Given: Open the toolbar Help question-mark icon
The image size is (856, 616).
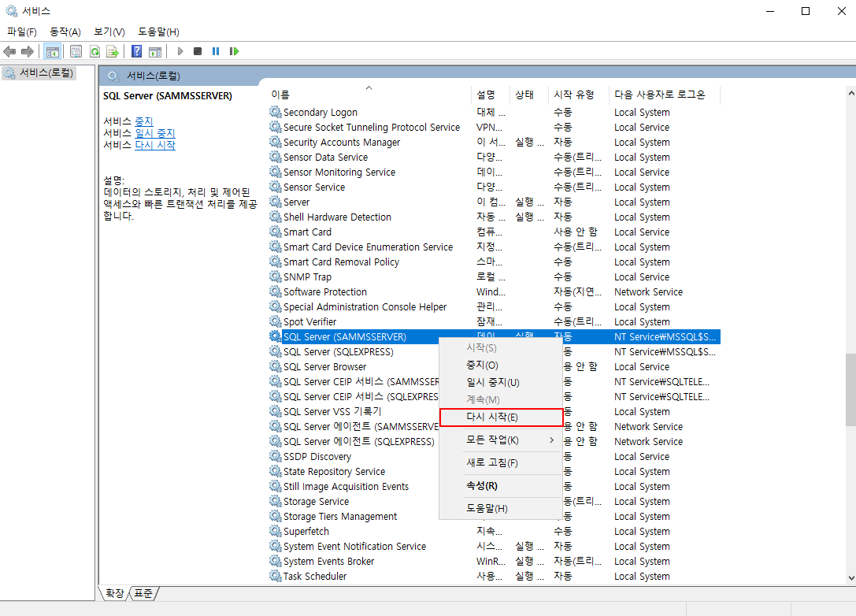Looking at the screenshot, I should (136, 51).
